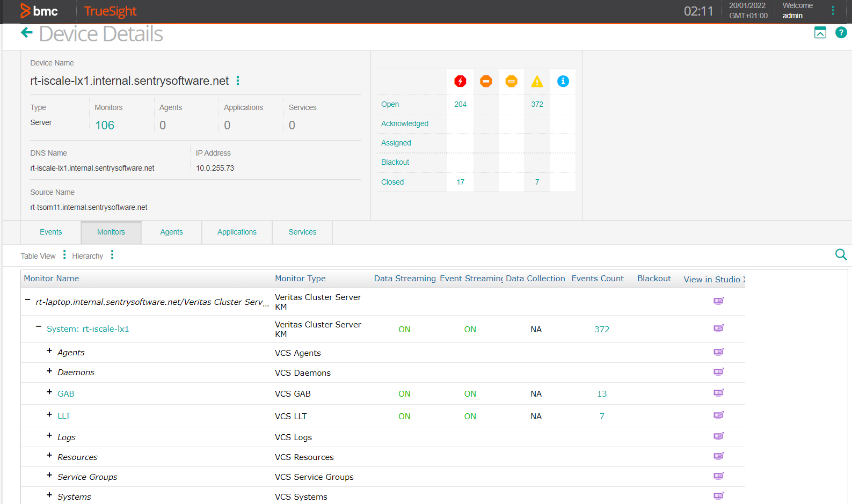View System rt-iscale-lx1 row in Studio
Image resolution: width=852 pixels, height=504 pixels.
(718, 328)
